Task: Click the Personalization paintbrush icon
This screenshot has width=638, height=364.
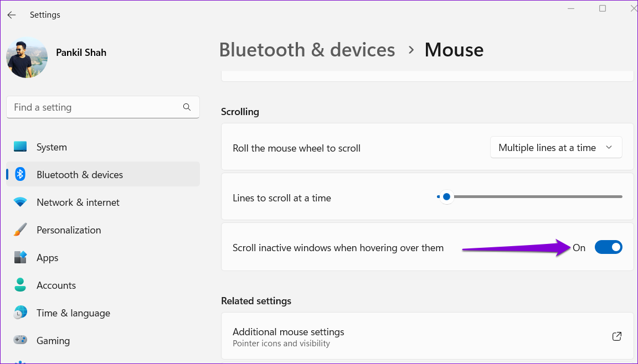Action: (x=20, y=230)
